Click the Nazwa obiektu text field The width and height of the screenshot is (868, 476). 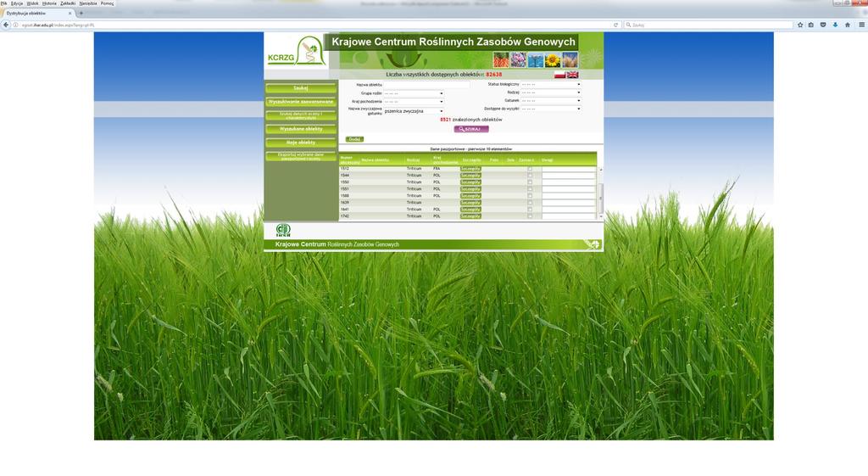(426, 85)
